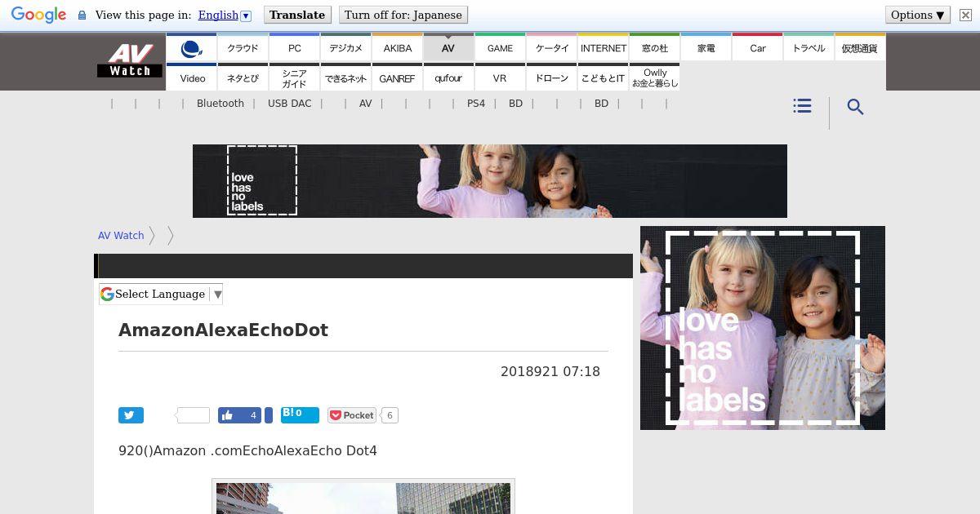The width and height of the screenshot is (980, 514).
Task: Open the English language dropdown
Action: pos(225,15)
